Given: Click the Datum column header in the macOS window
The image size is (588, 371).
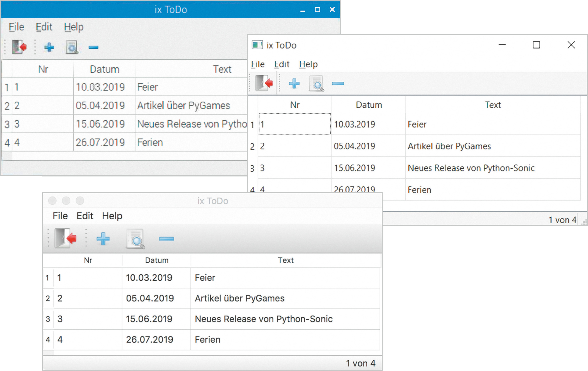Looking at the screenshot, I should tap(157, 260).
